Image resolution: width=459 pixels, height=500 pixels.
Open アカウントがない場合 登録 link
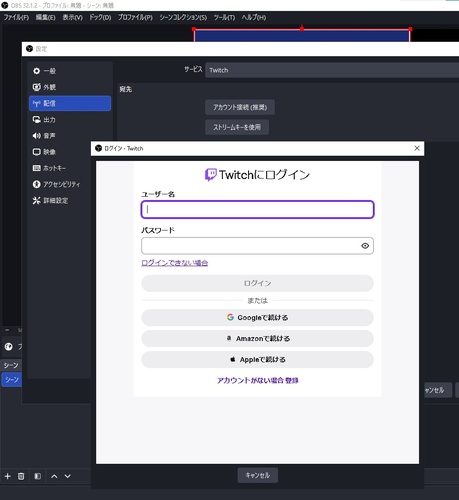258,380
